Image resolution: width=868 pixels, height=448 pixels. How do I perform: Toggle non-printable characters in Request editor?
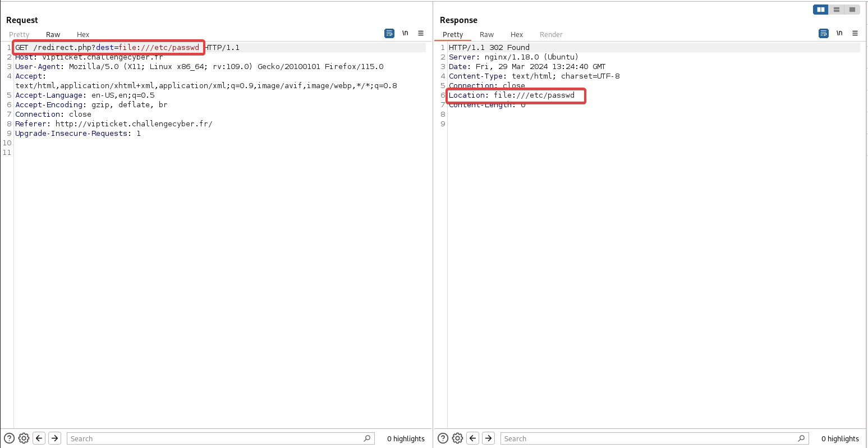coord(405,34)
